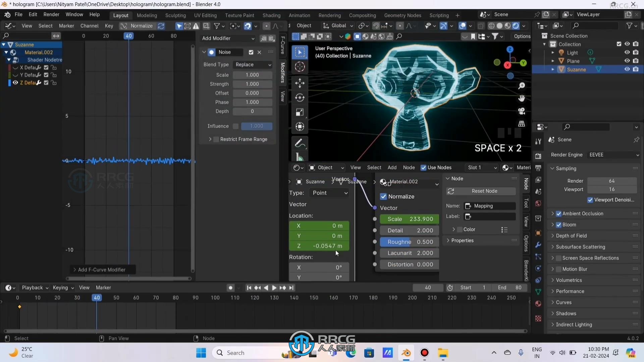Click the Shader Nodetree item in outliner

[x=44, y=59]
